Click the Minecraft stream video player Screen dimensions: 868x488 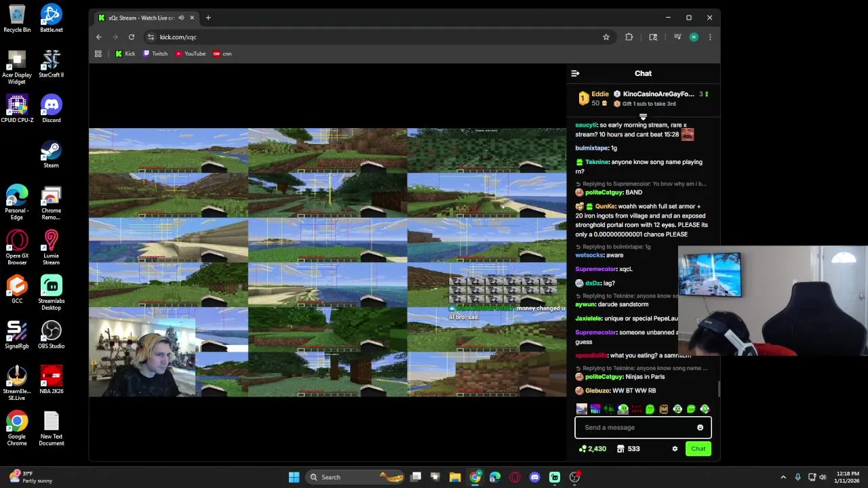(x=328, y=262)
